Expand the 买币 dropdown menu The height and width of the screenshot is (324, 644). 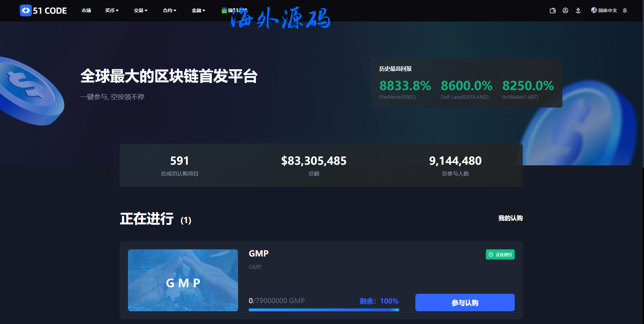(112, 10)
